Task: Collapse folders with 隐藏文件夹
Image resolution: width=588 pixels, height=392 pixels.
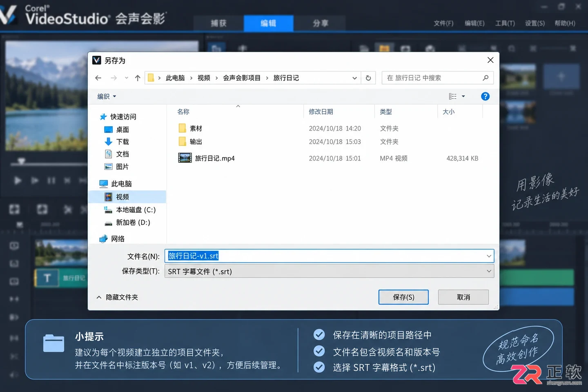Action: 118,297
